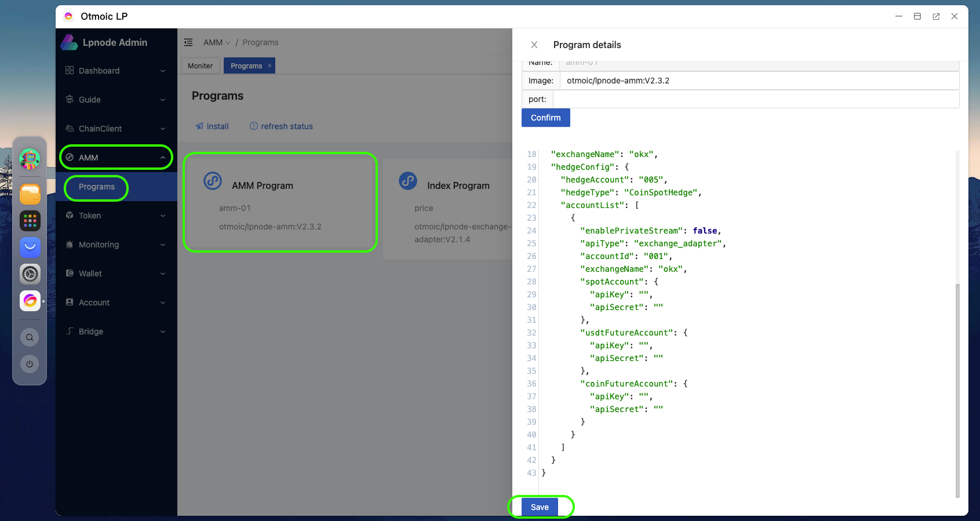
Task: Open the AMM breadcrumb dropdown
Action: point(217,42)
